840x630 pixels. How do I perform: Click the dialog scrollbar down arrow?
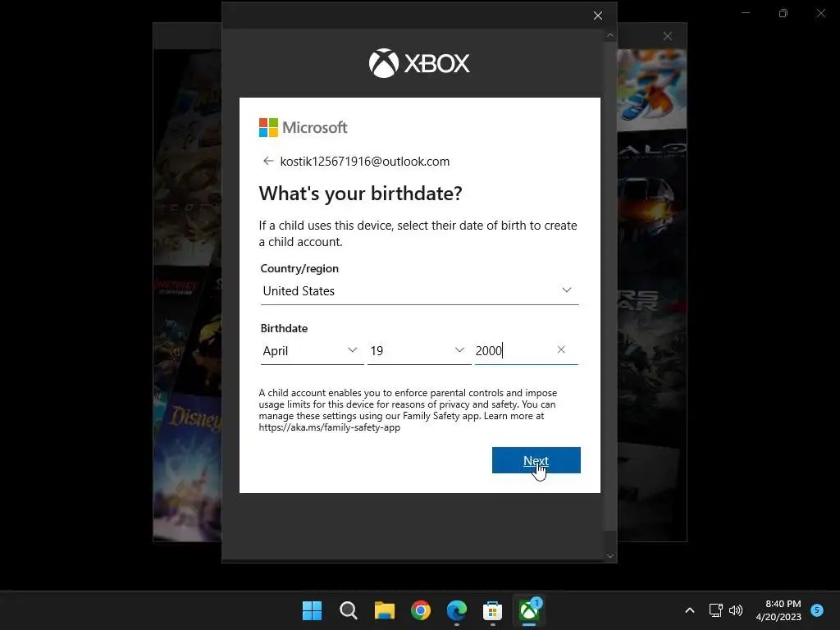point(609,555)
